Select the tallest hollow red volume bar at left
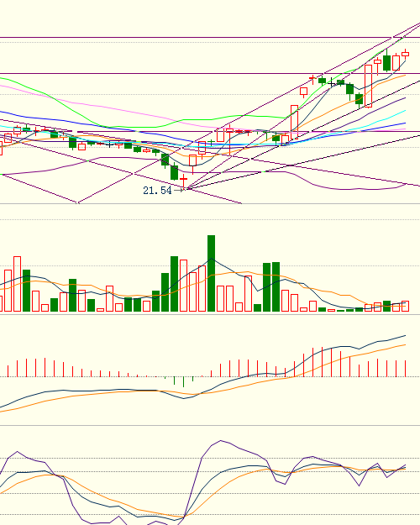This screenshot has width=420, height=525. click(17, 284)
